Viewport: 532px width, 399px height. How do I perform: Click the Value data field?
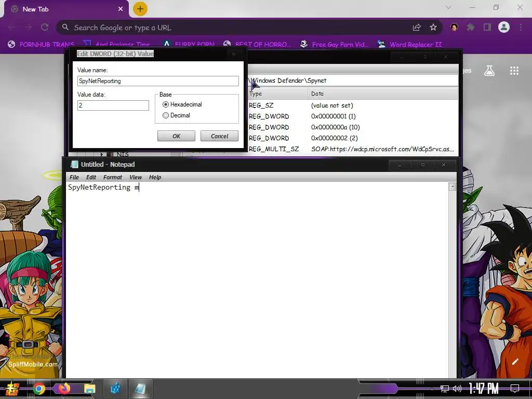coord(113,105)
